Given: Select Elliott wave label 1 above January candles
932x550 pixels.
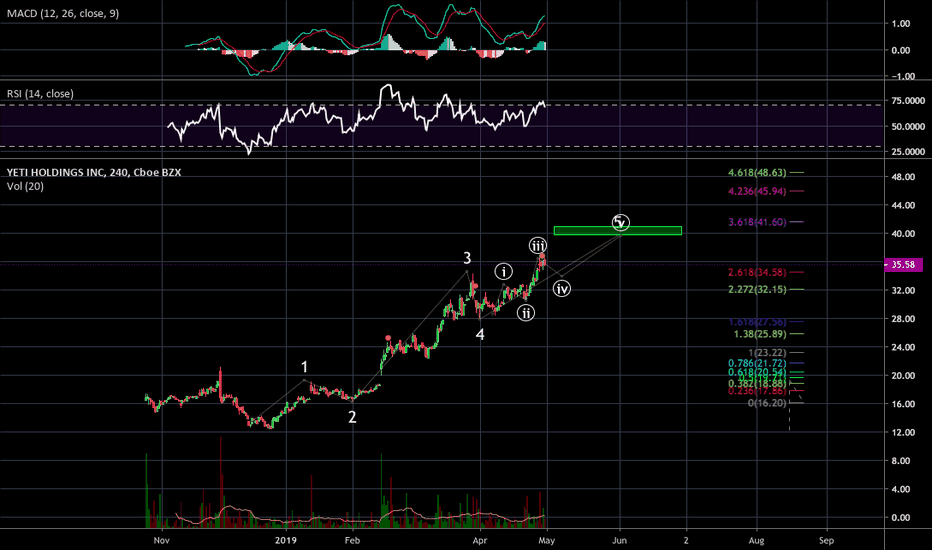Looking at the screenshot, I should pos(304,367).
